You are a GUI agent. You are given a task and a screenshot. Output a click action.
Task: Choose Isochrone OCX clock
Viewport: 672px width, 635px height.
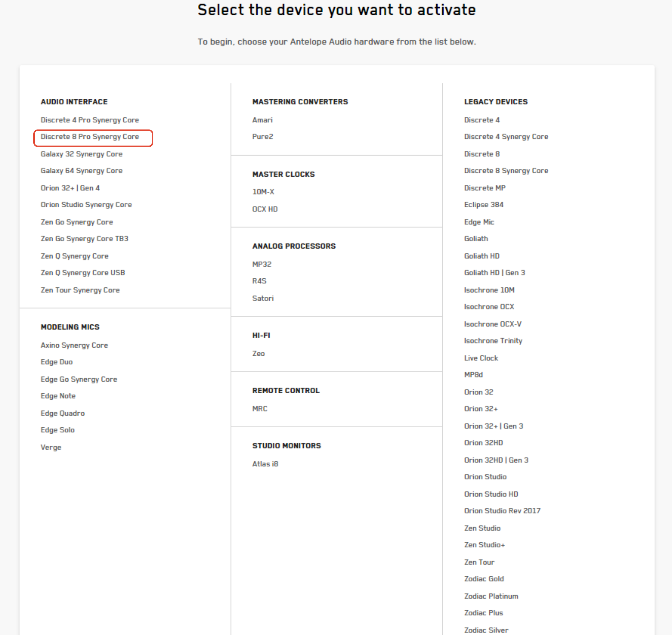pos(490,307)
